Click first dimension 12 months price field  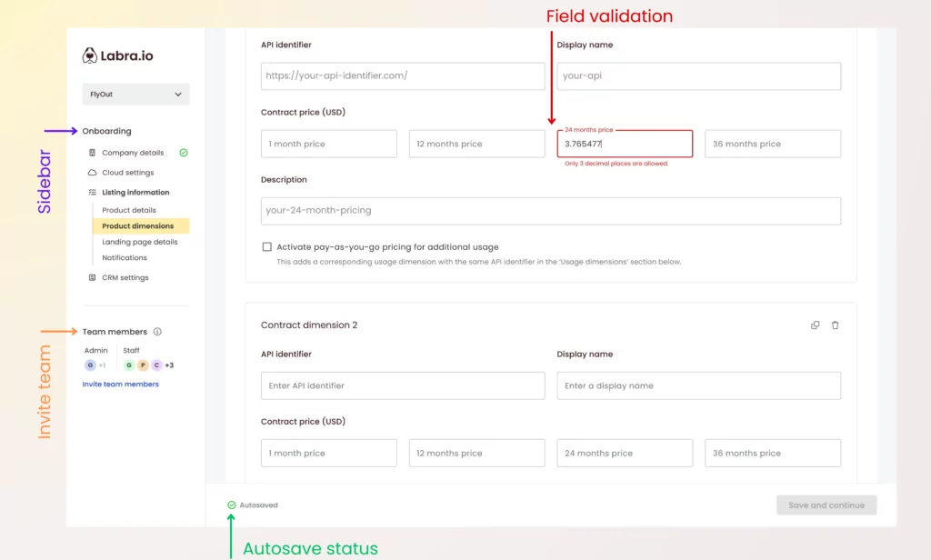476,144
